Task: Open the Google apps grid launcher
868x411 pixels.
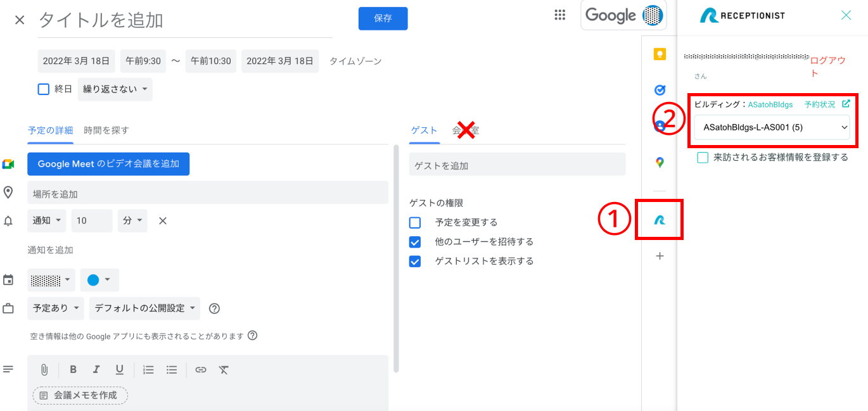Action: 559,16
